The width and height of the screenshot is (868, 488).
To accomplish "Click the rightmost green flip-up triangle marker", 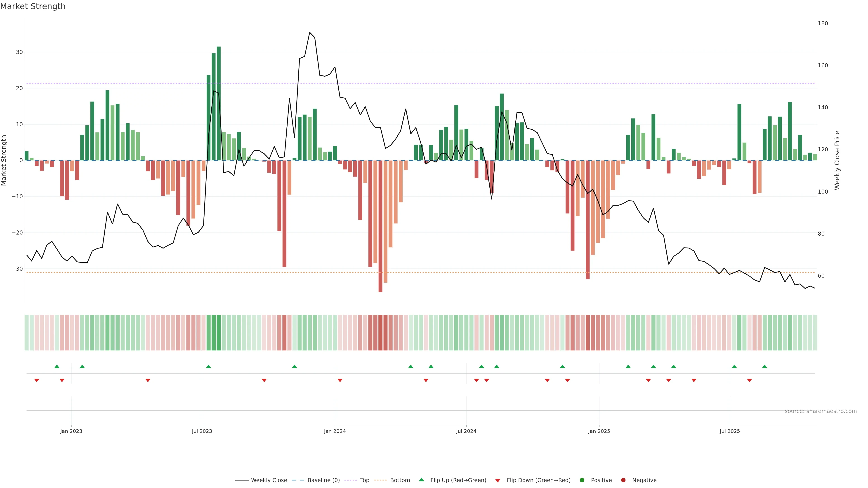I will tap(764, 366).
